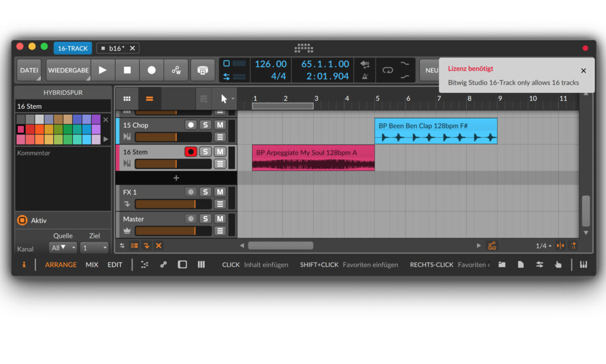This screenshot has height=364, width=606.
Task: Click the lower punch curve icon beside the loop icon
Action: [405, 76]
